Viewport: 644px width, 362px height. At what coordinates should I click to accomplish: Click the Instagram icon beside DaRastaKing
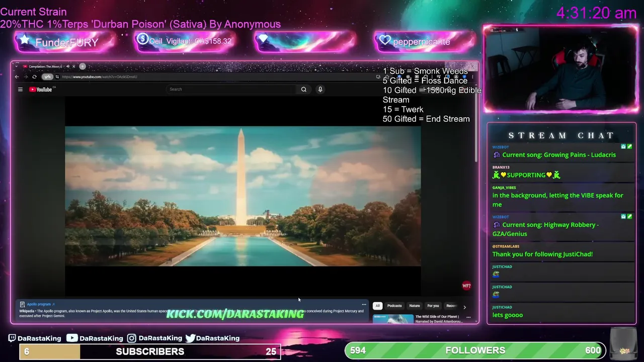coord(132,338)
